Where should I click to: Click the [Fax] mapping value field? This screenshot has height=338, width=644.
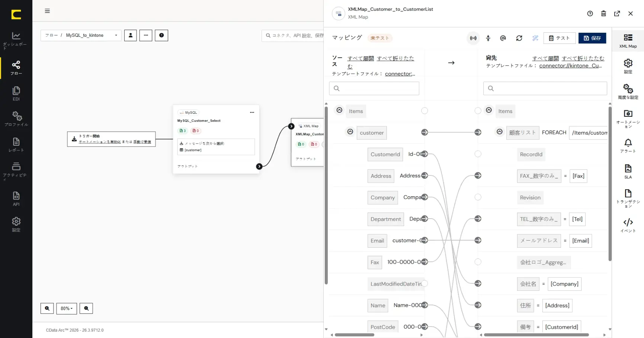pyautogui.click(x=579, y=176)
